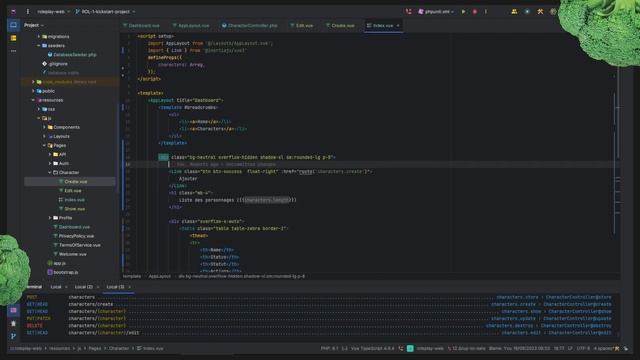Select Show.vue in the project tree
Screen dimensions: 640x360
click(72, 209)
